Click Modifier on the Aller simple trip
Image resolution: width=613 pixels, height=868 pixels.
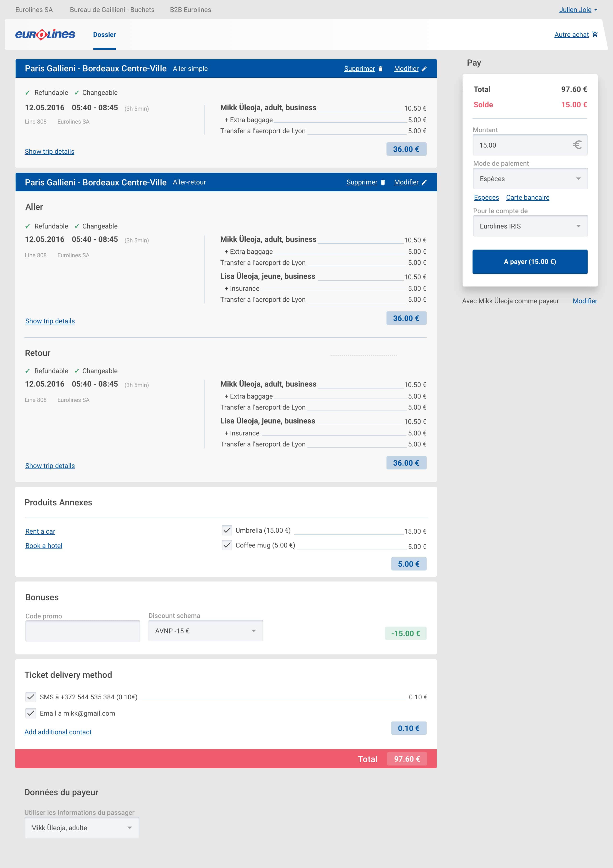click(406, 69)
